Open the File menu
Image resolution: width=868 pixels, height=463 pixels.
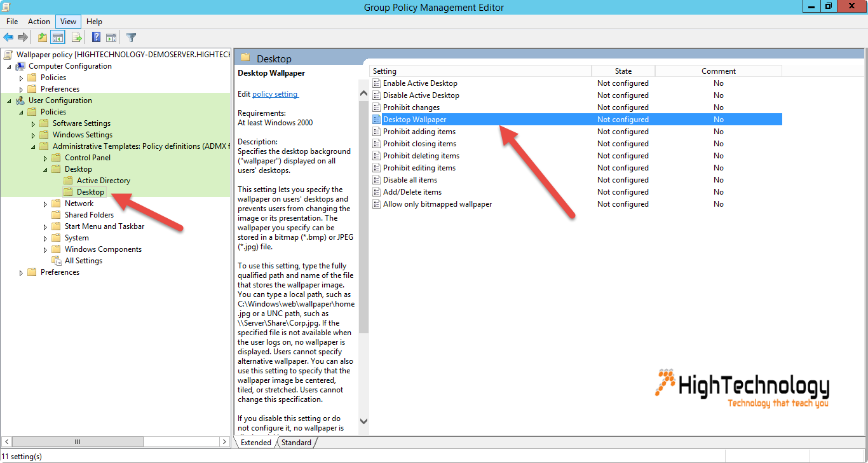click(x=12, y=22)
